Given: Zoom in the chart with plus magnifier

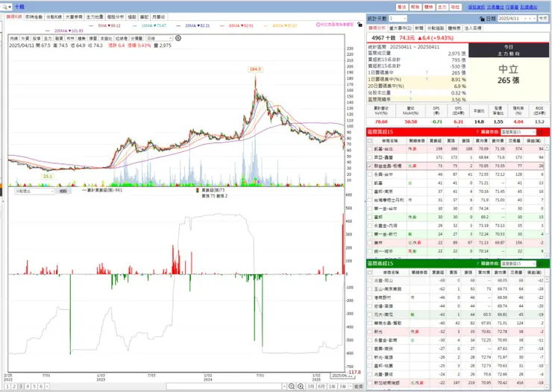Looking at the screenshot, I should click(301, 386).
